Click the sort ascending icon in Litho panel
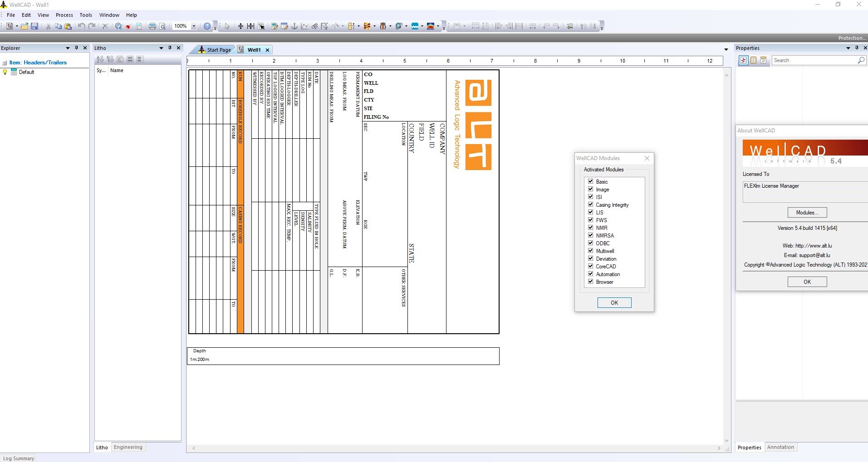This screenshot has width=868, height=462. click(x=100, y=59)
